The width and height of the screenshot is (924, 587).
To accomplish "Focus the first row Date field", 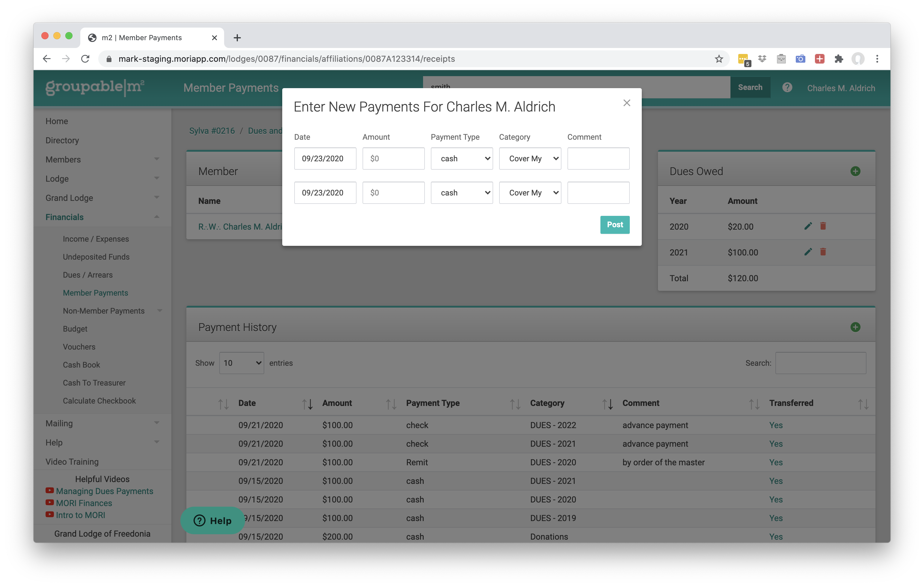I will point(325,159).
